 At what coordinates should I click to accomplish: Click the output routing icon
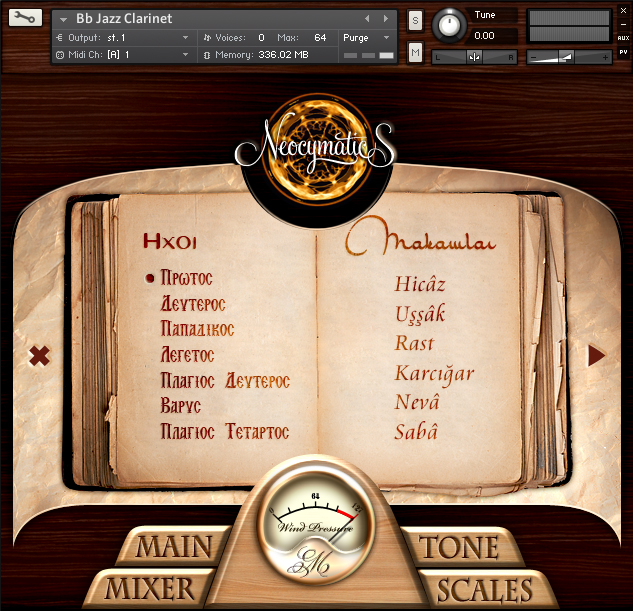(60, 38)
